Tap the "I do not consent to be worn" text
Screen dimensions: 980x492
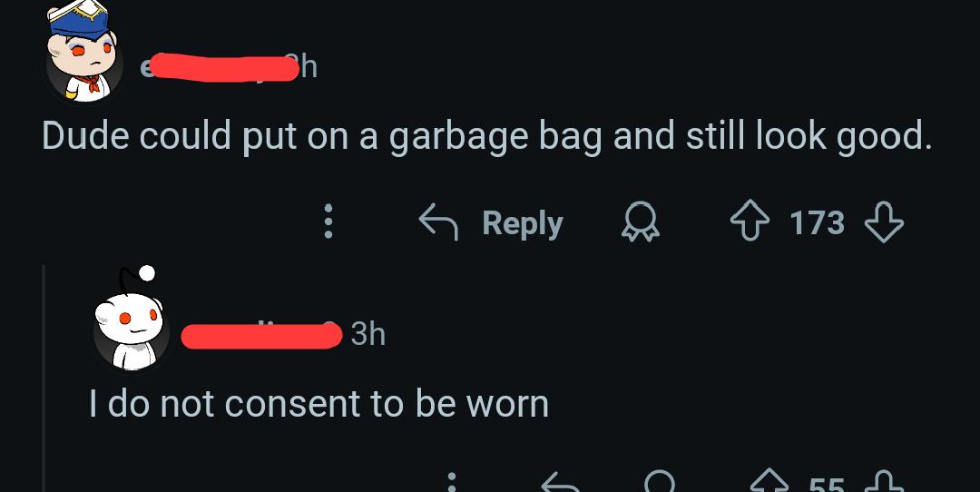[x=318, y=403]
